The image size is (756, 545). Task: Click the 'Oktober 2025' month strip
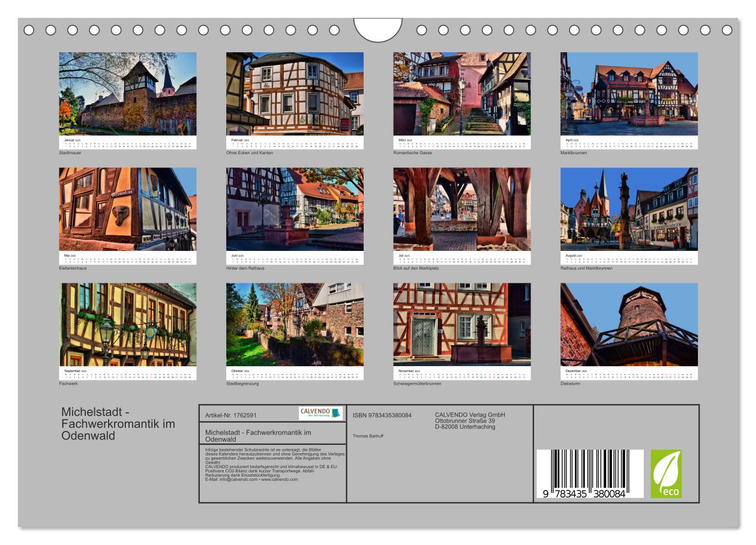click(295, 374)
